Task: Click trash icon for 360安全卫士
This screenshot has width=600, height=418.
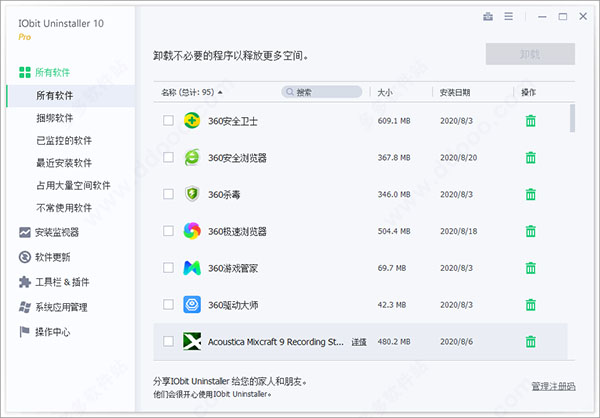Action: (x=530, y=121)
